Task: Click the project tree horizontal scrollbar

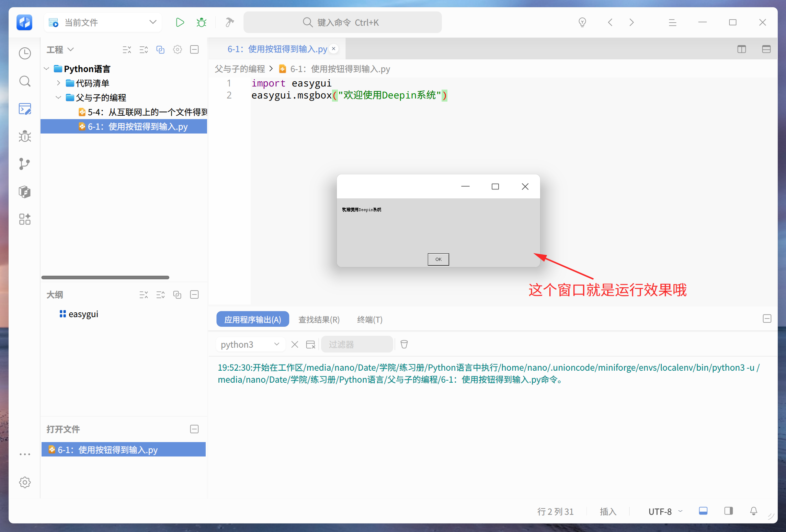Action: pyautogui.click(x=105, y=277)
